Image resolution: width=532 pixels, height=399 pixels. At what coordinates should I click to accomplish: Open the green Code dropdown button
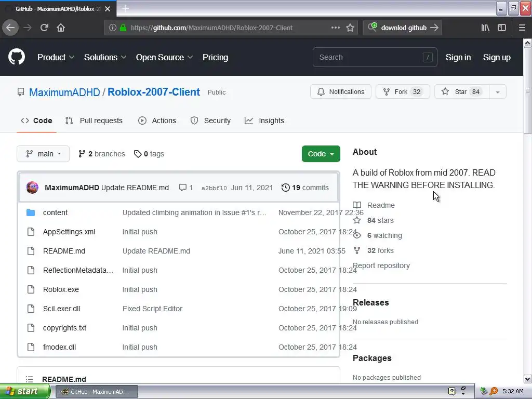pyautogui.click(x=321, y=154)
